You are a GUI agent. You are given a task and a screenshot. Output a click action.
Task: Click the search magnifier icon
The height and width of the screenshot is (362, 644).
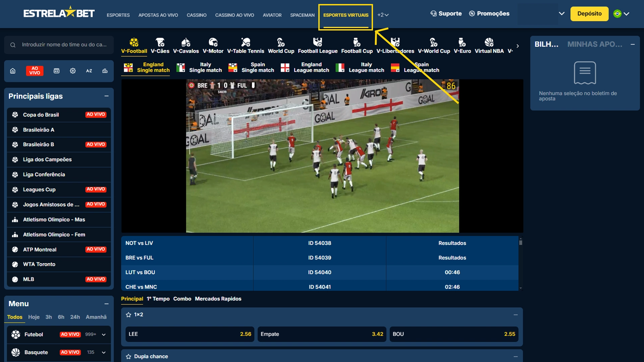[13, 45]
